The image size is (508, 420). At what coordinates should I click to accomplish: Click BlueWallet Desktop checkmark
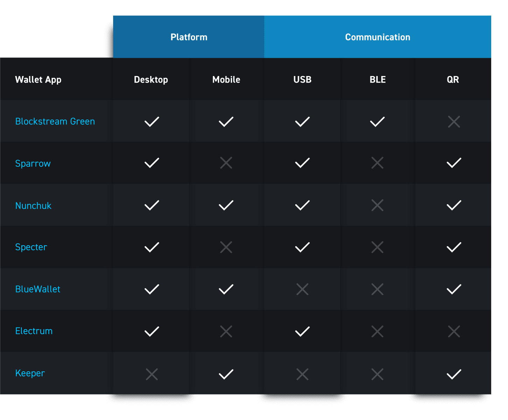(x=152, y=289)
